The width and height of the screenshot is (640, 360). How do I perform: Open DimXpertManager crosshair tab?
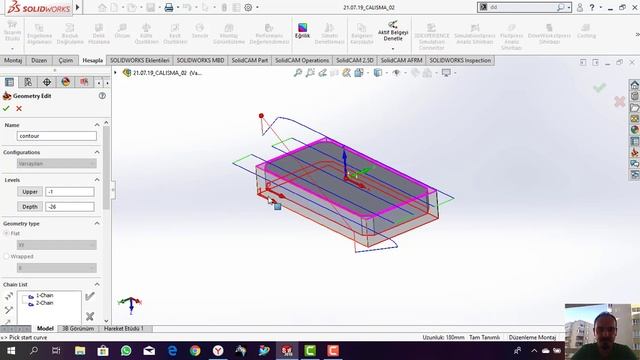coord(47,82)
